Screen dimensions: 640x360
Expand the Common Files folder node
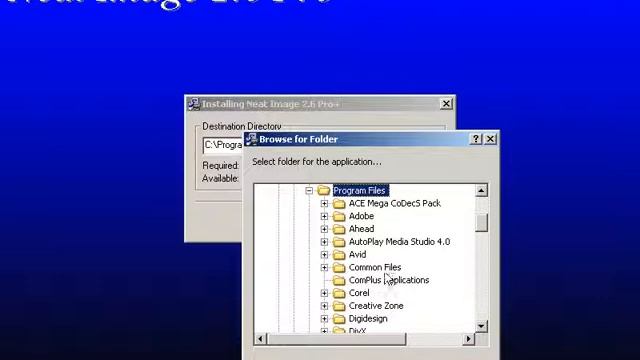pos(324,268)
